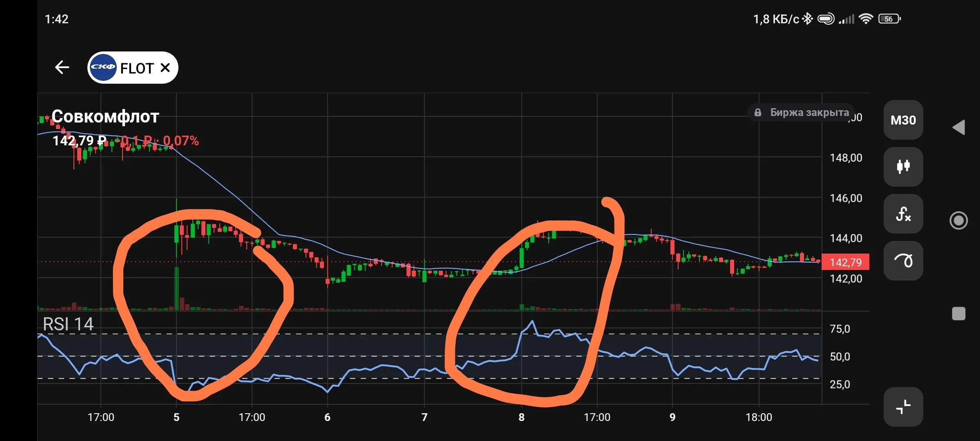Tap the 18:00 time axis label
Image resolution: width=980 pixels, height=441 pixels.
[759, 417]
